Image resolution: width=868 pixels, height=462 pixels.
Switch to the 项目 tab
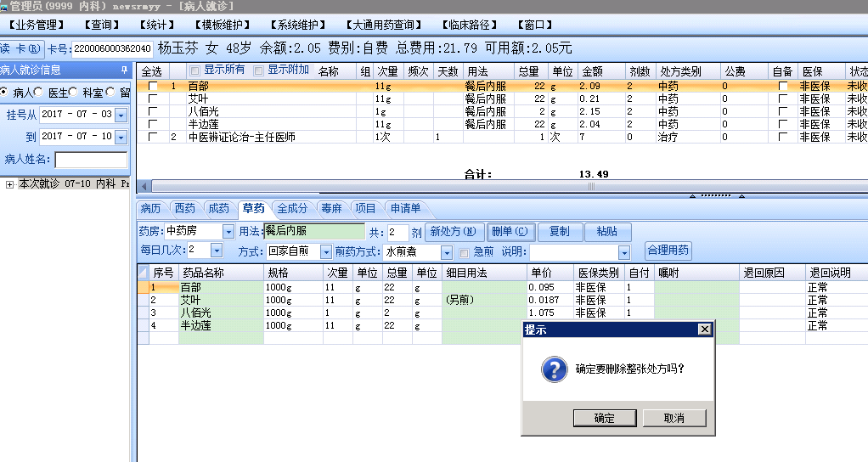(x=365, y=209)
